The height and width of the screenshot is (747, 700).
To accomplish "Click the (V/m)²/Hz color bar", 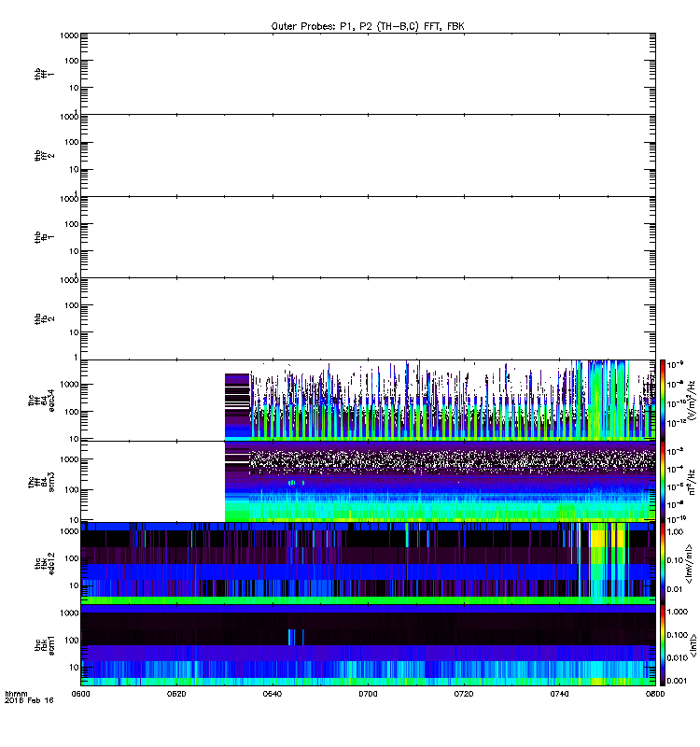I will (x=662, y=401).
